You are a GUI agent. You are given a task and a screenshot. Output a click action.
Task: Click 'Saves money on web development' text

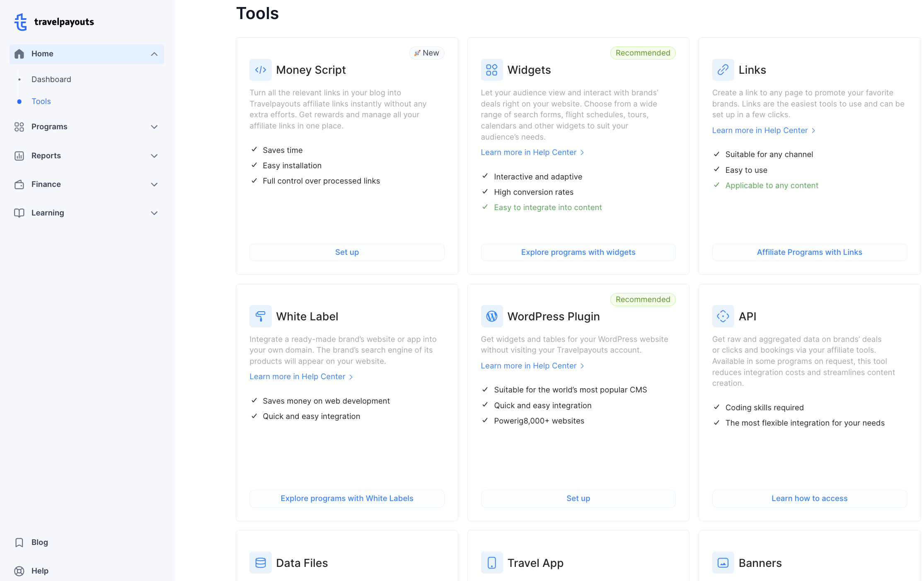click(x=326, y=401)
